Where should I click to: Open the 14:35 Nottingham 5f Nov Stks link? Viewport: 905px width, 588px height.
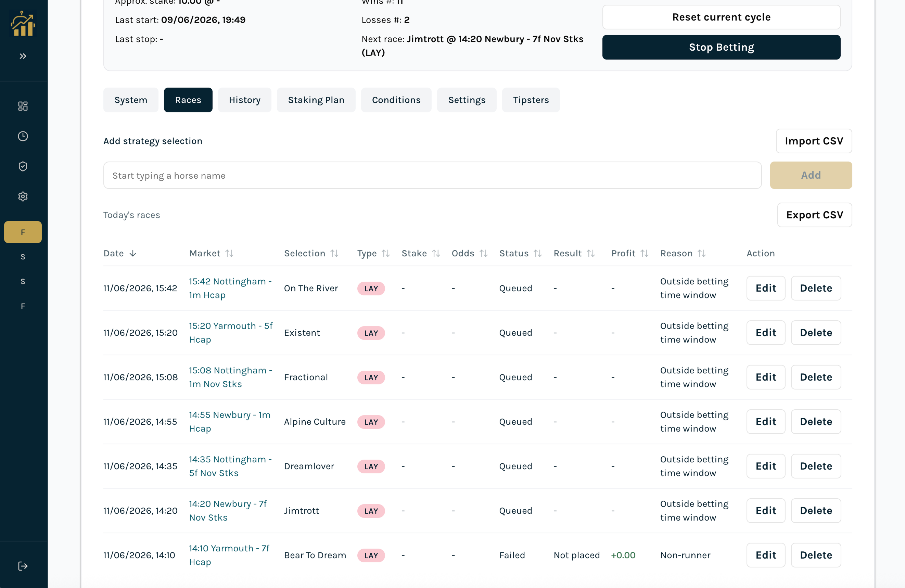pyautogui.click(x=230, y=466)
